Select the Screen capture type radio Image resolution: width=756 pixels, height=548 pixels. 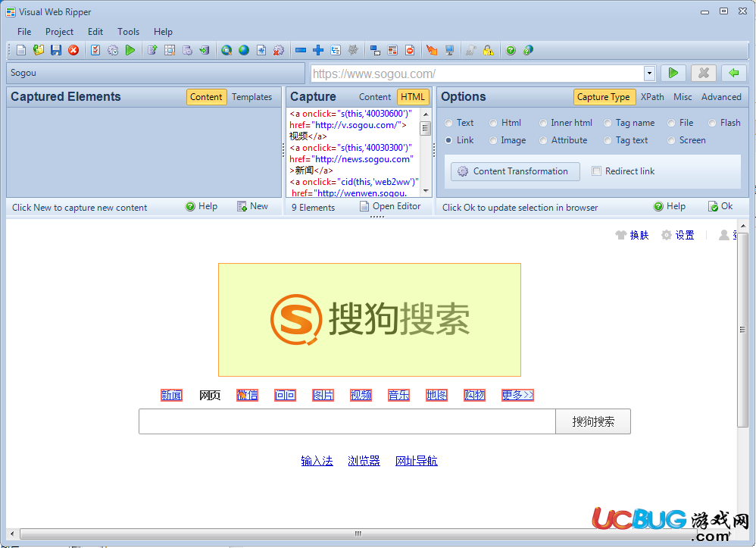pos(672,140)
